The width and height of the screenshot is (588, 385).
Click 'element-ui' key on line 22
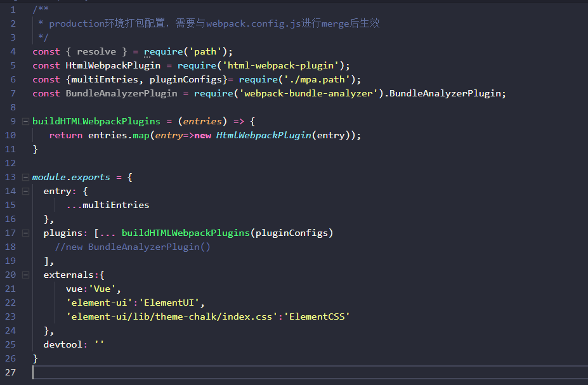click(x=100, y=303)
